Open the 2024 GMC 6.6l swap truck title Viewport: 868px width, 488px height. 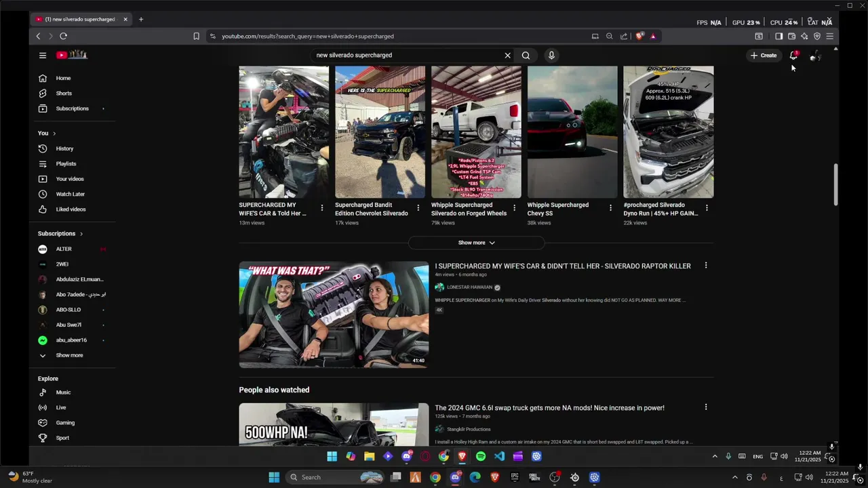[549, 408]
